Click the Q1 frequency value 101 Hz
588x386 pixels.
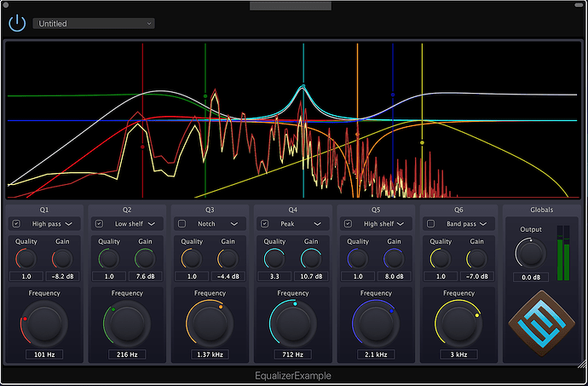[x=43, y=353]
